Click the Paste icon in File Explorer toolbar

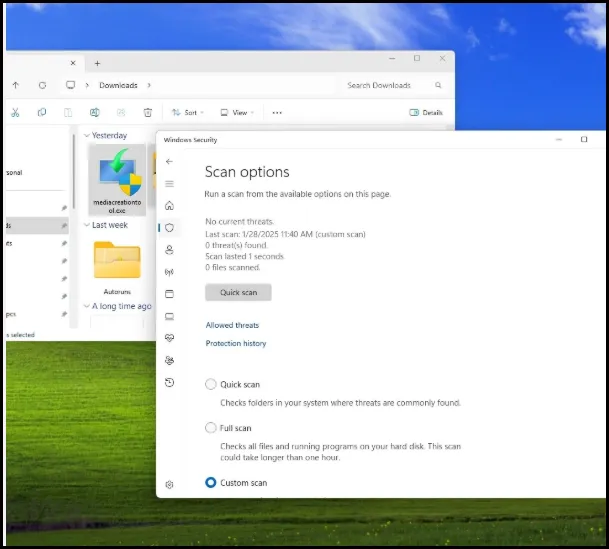point(68,113)
